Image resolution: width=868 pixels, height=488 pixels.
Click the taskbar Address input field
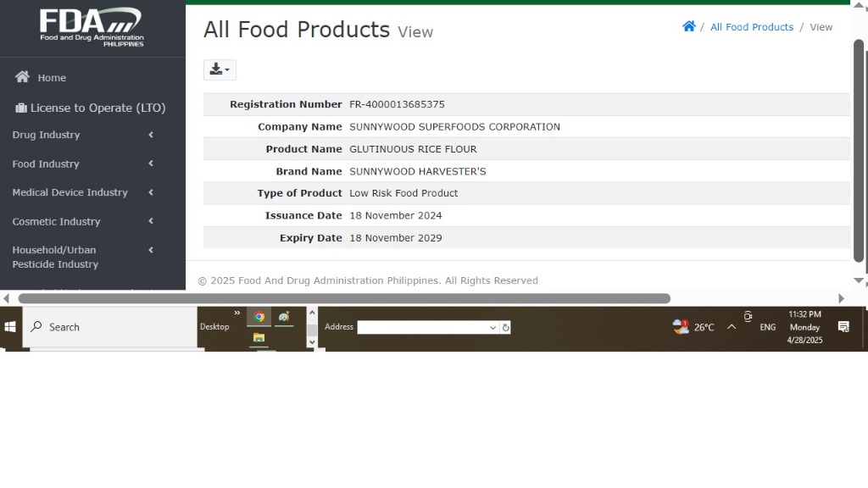click(x=424, y=327)
